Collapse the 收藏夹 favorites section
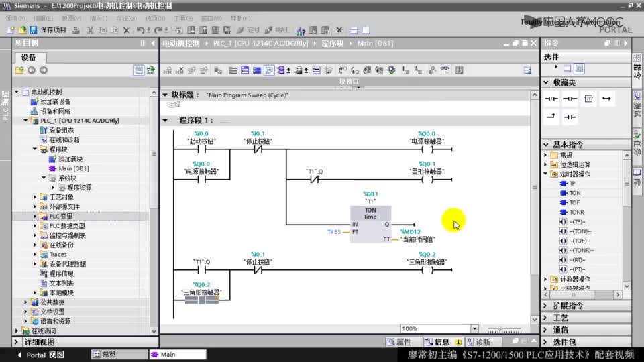Image resolution: width=644 pixels, height=362 pixels. tap(546, 82)
